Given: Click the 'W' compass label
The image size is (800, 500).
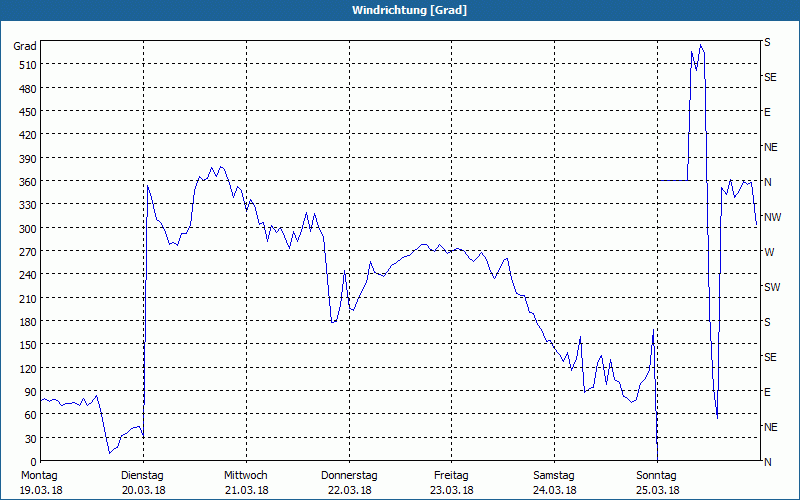Looking at the screenshot, I should pyautogui.click(x=769, y=252).
